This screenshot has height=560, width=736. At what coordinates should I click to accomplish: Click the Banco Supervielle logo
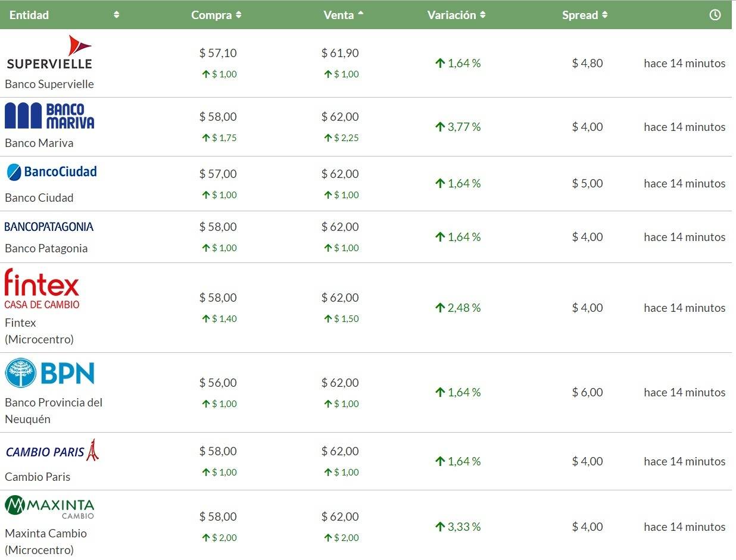pyautogui.click(x=49, y=52)
